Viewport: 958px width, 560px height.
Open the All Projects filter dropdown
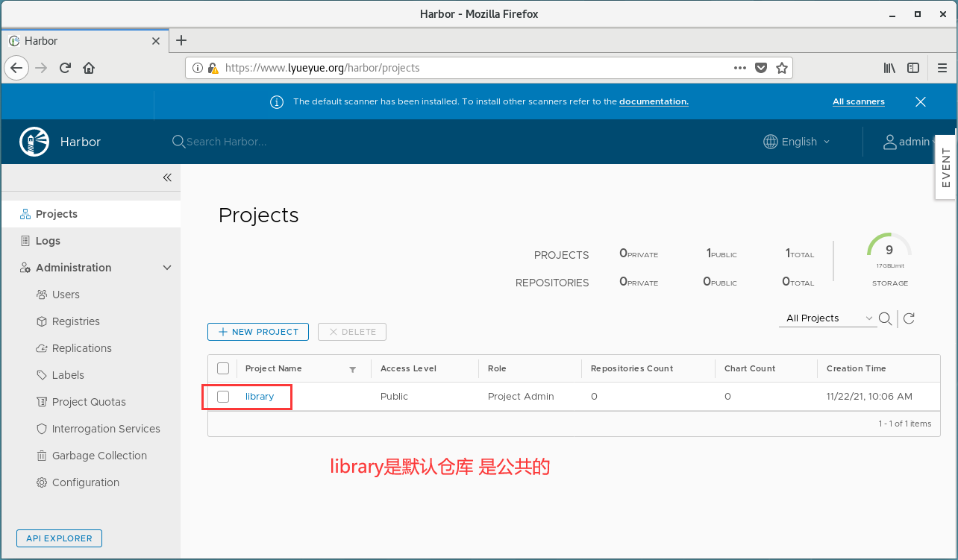click(828, 318)
